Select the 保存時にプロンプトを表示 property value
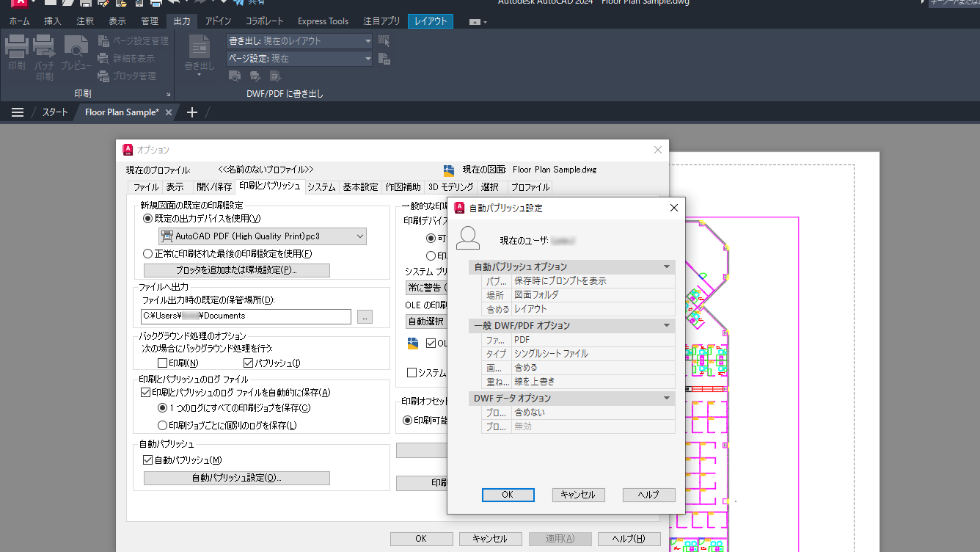The width and height of the screenshot is (980, 552). pyautogui.click(x=593, y=281)
